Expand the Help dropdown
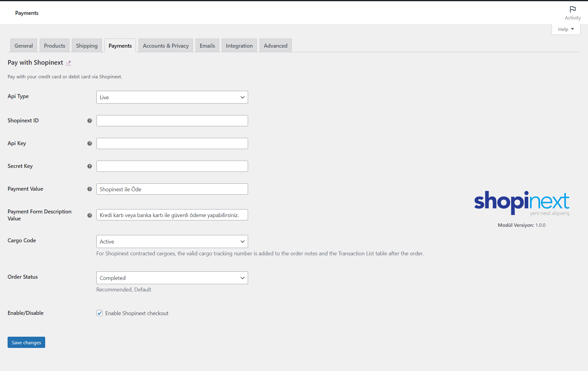 click(566, 29)
